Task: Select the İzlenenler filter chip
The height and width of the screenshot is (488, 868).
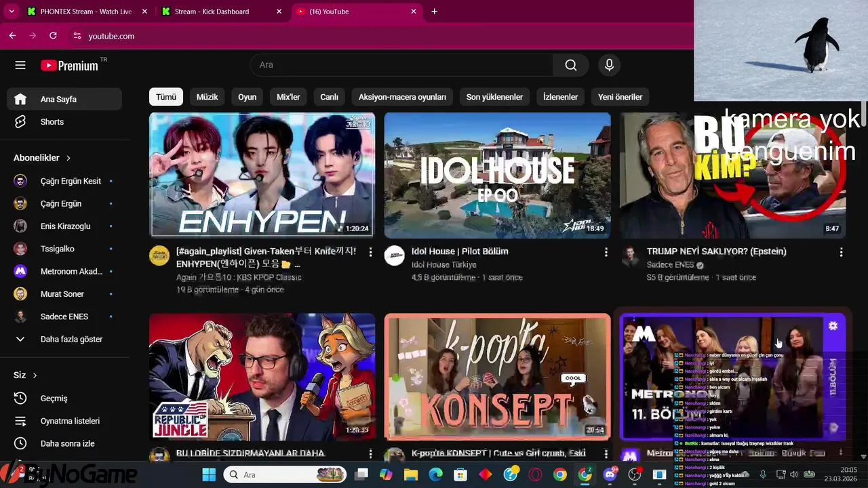Action: point(560,97)
